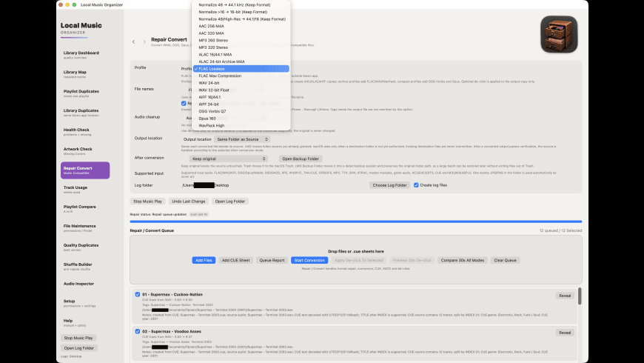Choose AAC 256 M4A profile
The width and height of the screenshot is (644, 363).
[x=241, y=26]
